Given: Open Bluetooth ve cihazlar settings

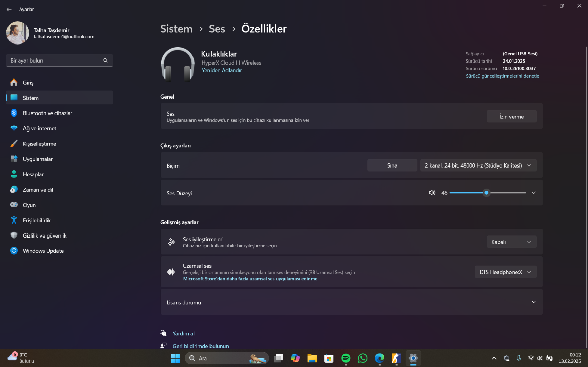Looking at the screenshot, I should (60, 113).
